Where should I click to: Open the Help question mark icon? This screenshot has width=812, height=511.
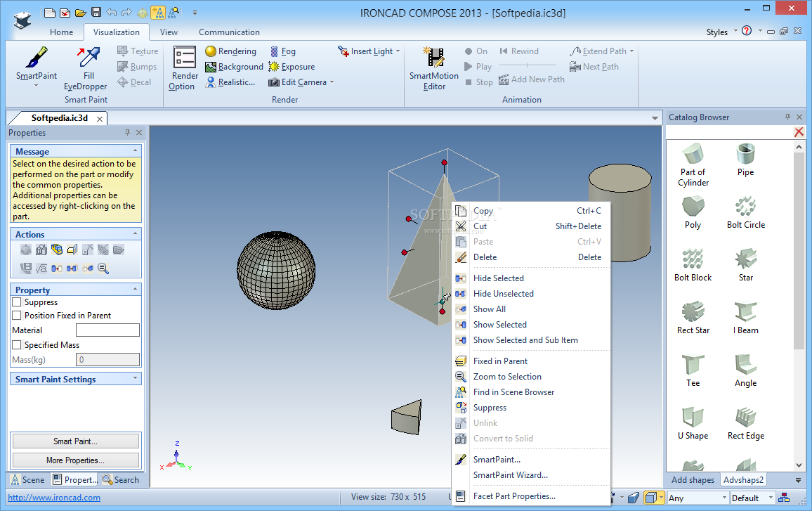coord(746,31)
